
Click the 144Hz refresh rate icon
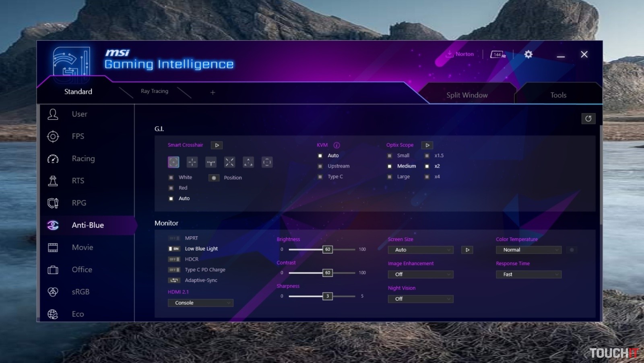click(x=498, y=54)
